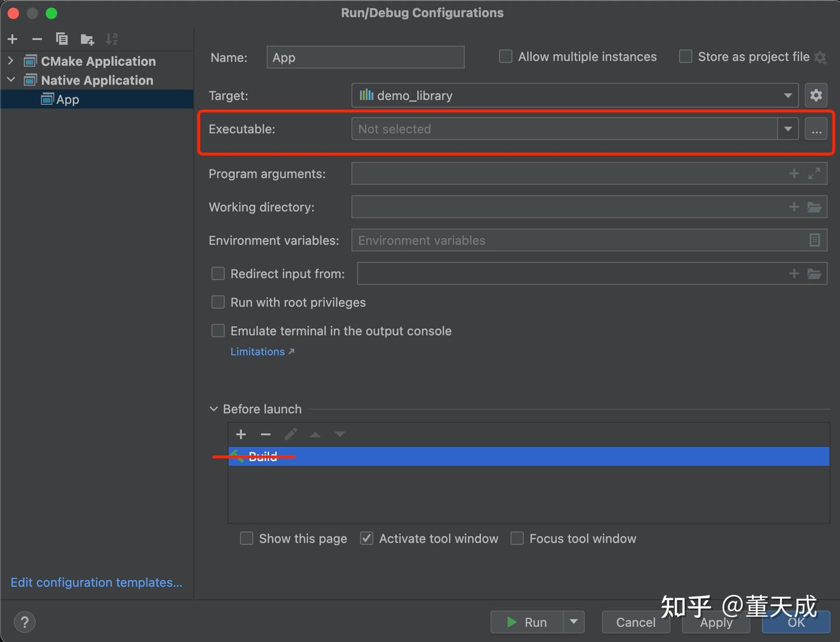Insert macro in Working directory
This screenshot has width=840, height=642.
coord(794,207)
